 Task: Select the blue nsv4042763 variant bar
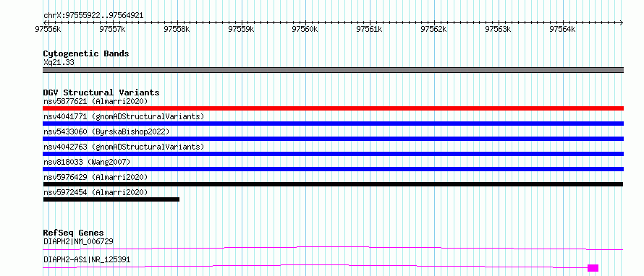(333, 154)
